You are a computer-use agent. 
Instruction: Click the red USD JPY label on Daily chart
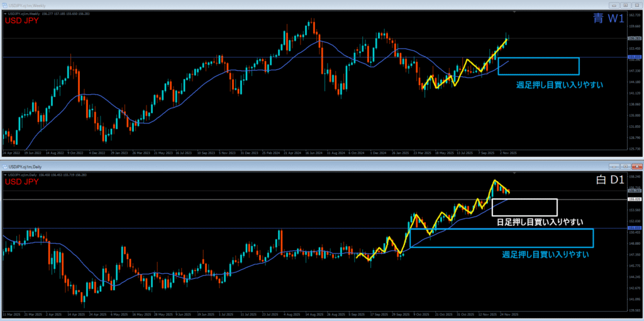[23, 182]
